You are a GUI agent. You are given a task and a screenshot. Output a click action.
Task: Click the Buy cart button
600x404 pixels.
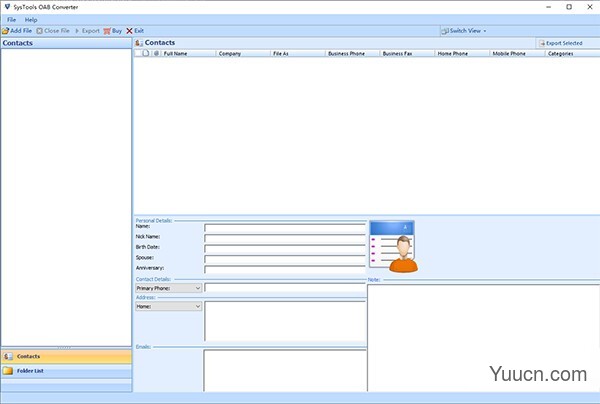point(112,31)
